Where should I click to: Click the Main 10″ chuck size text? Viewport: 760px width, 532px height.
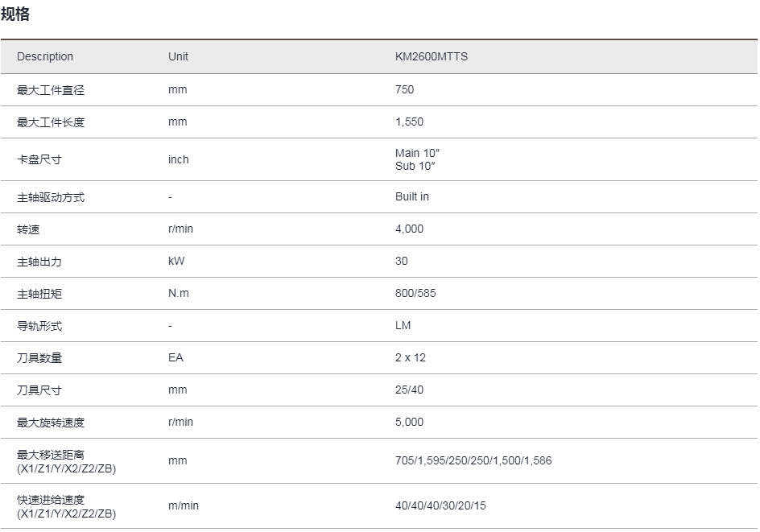tap(417, 153)
